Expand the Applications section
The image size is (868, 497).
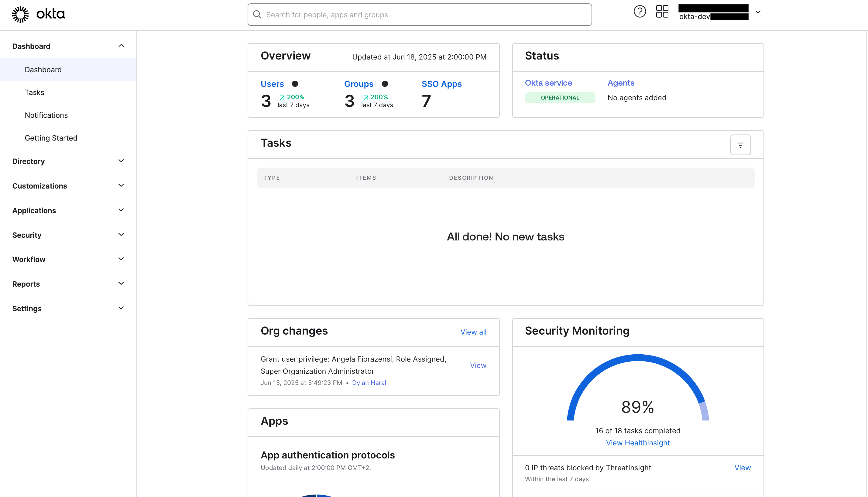(68, 210)
